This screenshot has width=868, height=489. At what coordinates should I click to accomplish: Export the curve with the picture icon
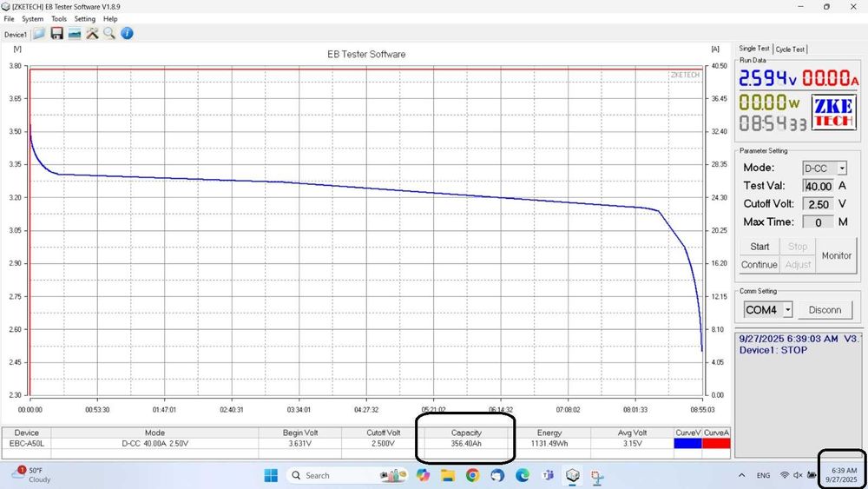pyautogui.click(x=74, y=34)
